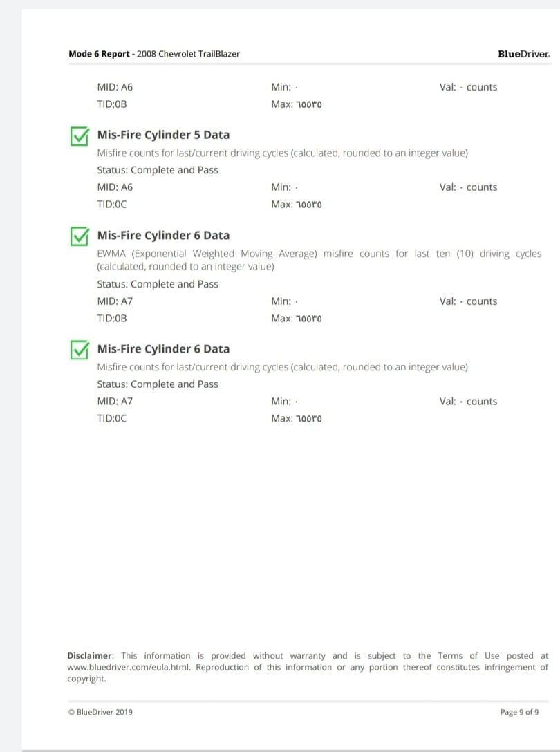The width and height of the screenshot is (560, 752).
Task: Click the Mode 6 Report title
Action: [x=100, y=54]
